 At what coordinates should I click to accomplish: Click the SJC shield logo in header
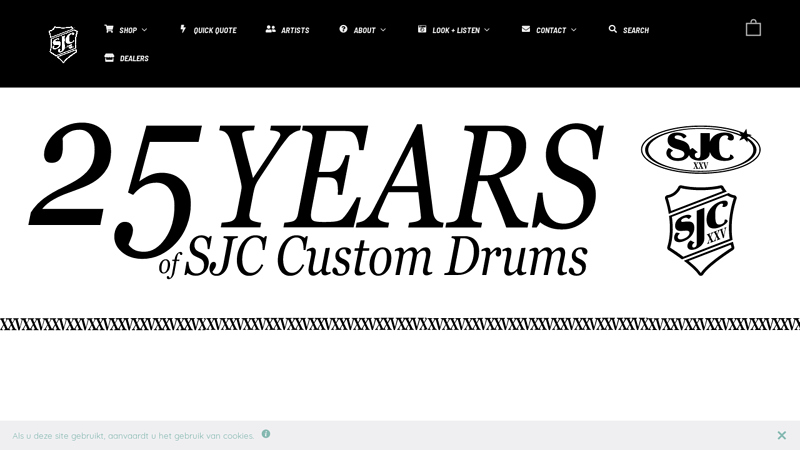(63, 44)
